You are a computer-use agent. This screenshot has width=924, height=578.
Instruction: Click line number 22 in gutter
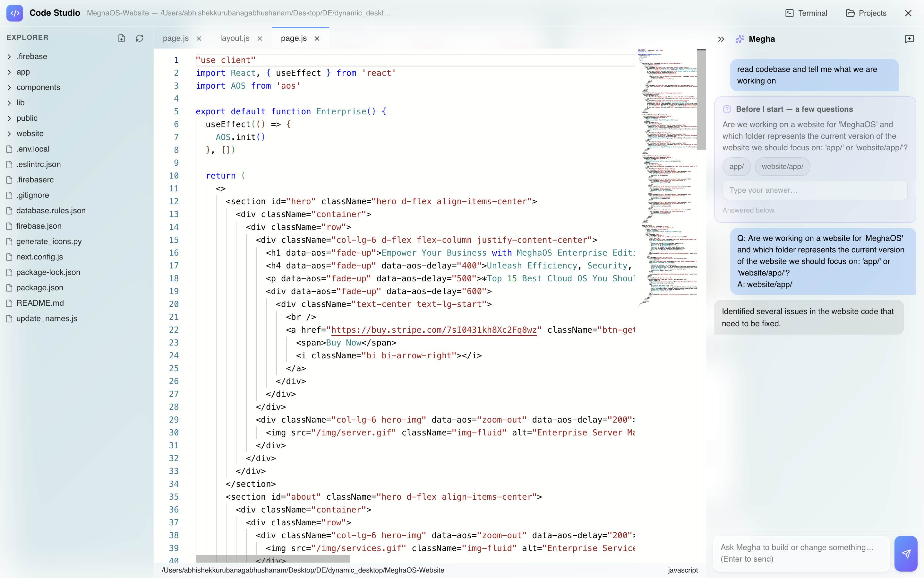(x=174, y=330)
